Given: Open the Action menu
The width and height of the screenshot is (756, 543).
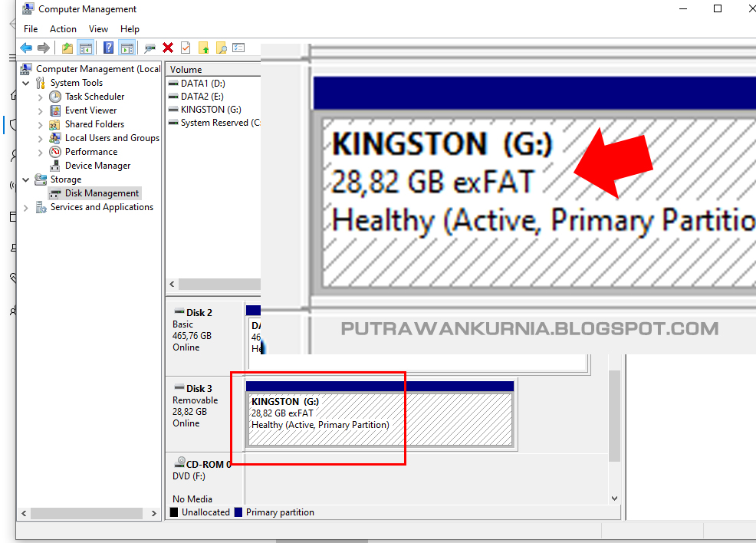Looking at the screenshot, I should point(63,29).
